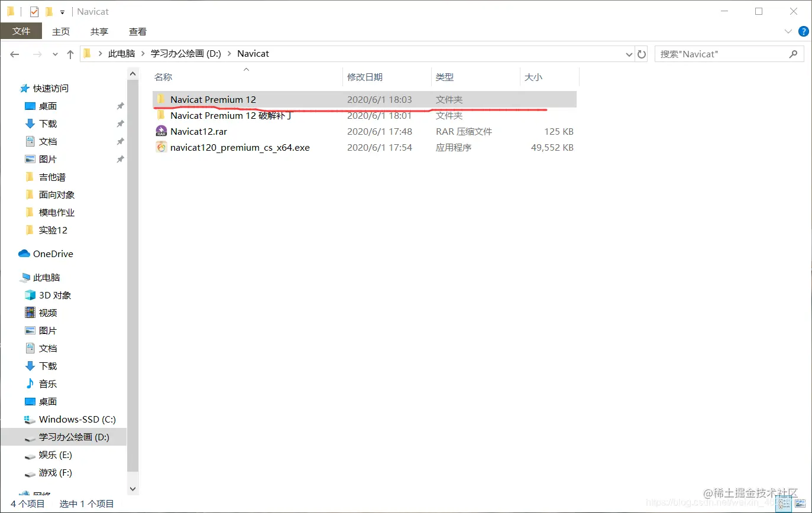
Task: Expand the ribbon chevron
Action: pyautogui.click(x=788, y=31)
